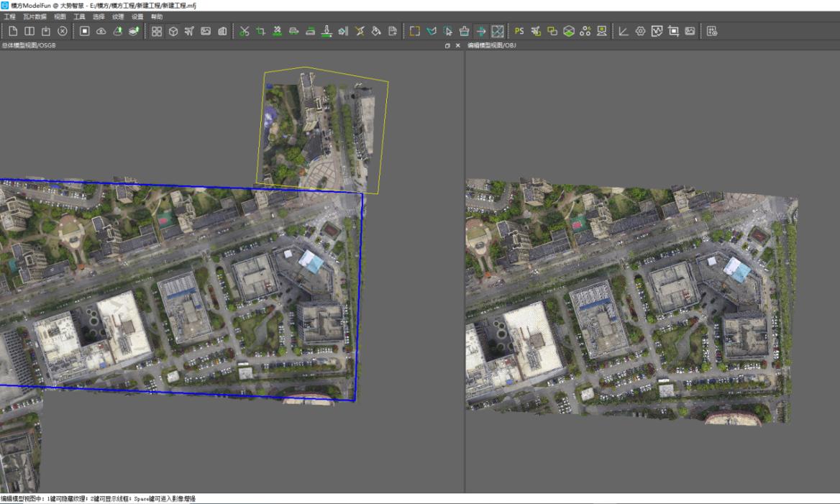This screenshot has width=840, height=504.
Task: Close the OSGB model view pane
Action: (x=457, y=45)
